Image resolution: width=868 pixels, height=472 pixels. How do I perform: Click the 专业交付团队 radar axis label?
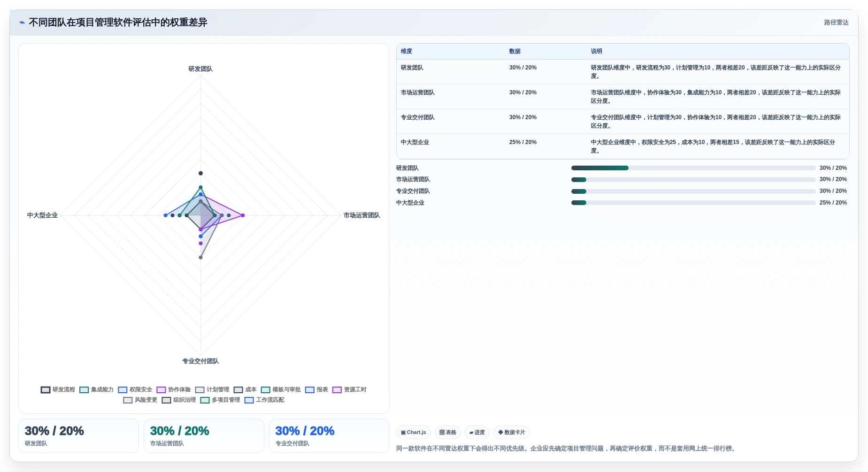200,361
